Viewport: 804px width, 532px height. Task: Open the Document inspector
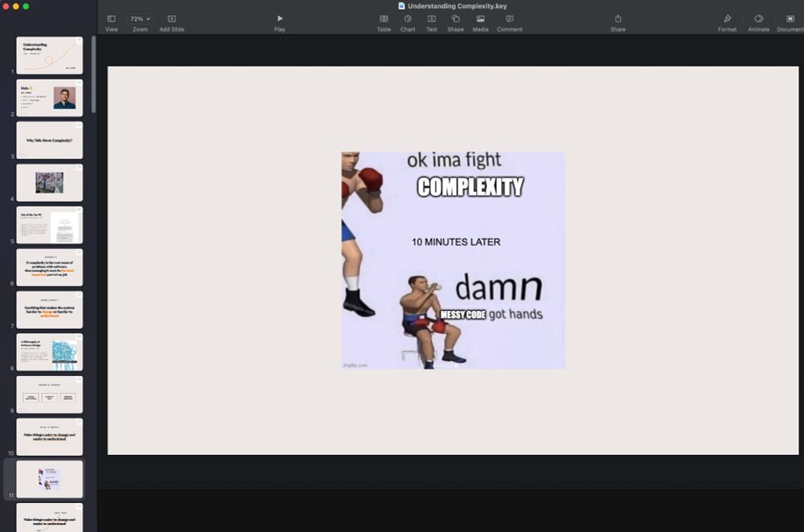(790, 23)
